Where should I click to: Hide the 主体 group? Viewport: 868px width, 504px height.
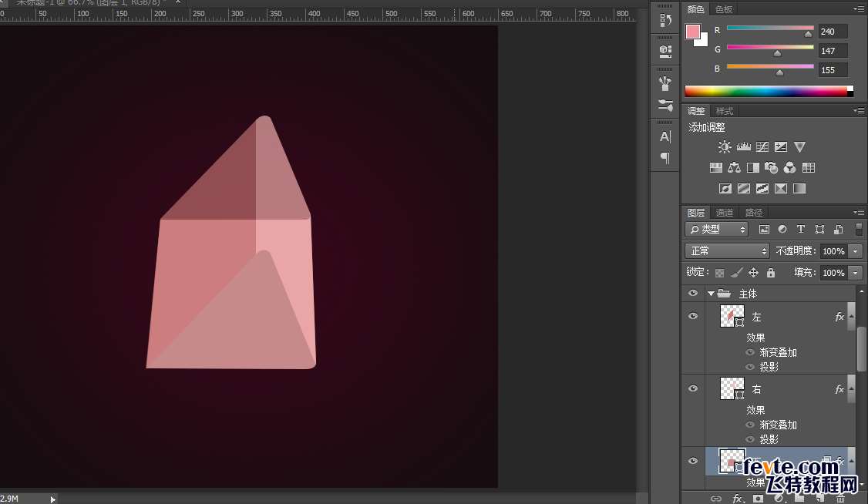pyautogui.click(x=692, y=293)
